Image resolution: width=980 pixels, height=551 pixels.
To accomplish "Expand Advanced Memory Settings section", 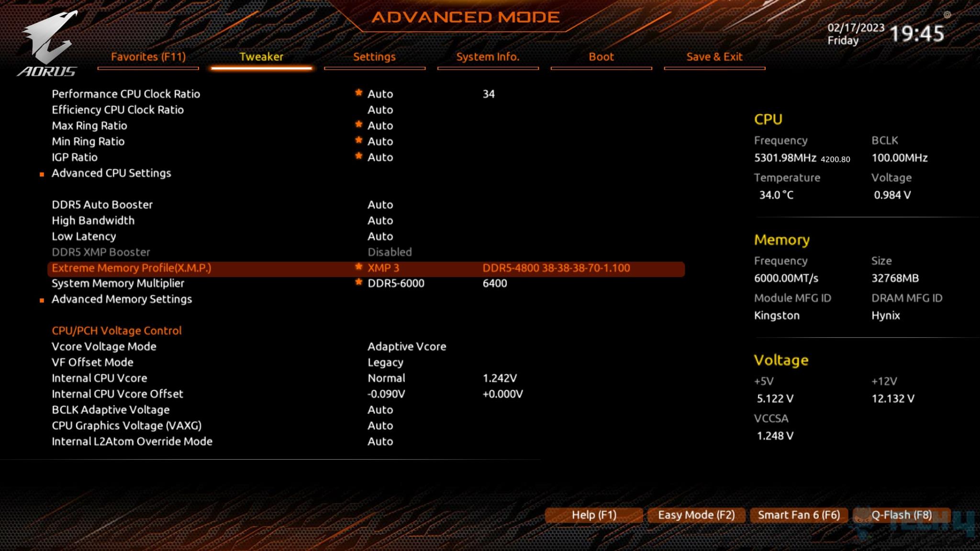I will coord(122,299).
